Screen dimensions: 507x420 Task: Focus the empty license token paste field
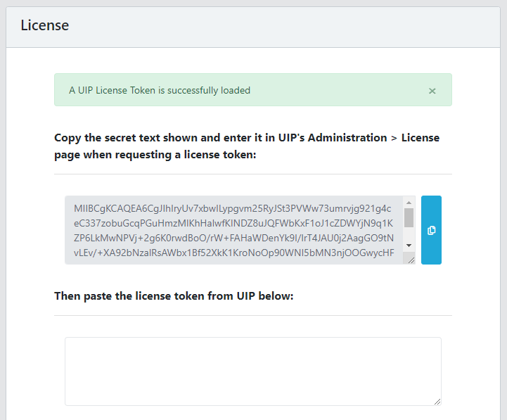(x=252, y=371)
